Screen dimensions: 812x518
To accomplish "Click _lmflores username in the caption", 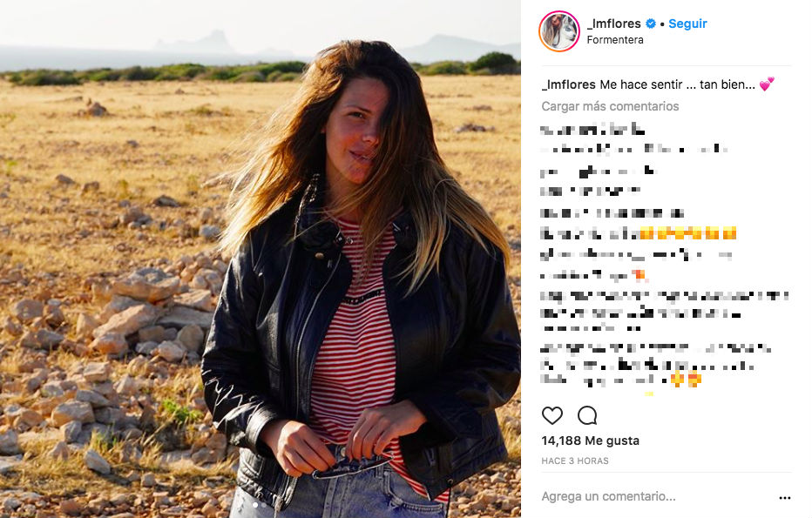I will click(569, 84).
